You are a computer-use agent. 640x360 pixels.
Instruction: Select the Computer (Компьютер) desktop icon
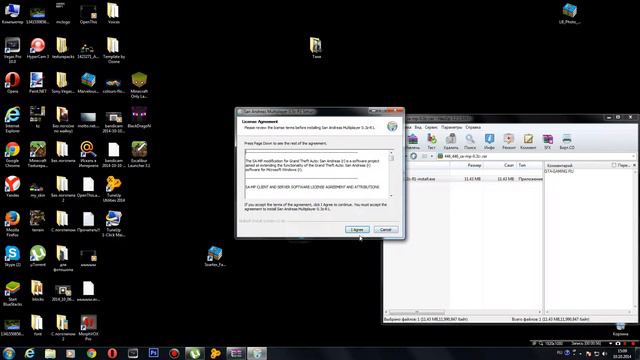(12, 13)
